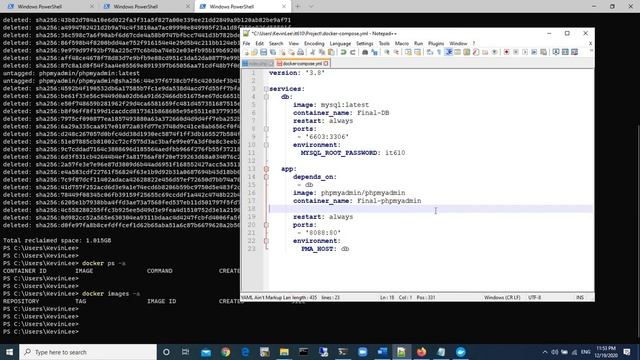Open the PowerShell new-tab dropdown arrow
This screenshot has width=640, height=360.
(311, 7)
